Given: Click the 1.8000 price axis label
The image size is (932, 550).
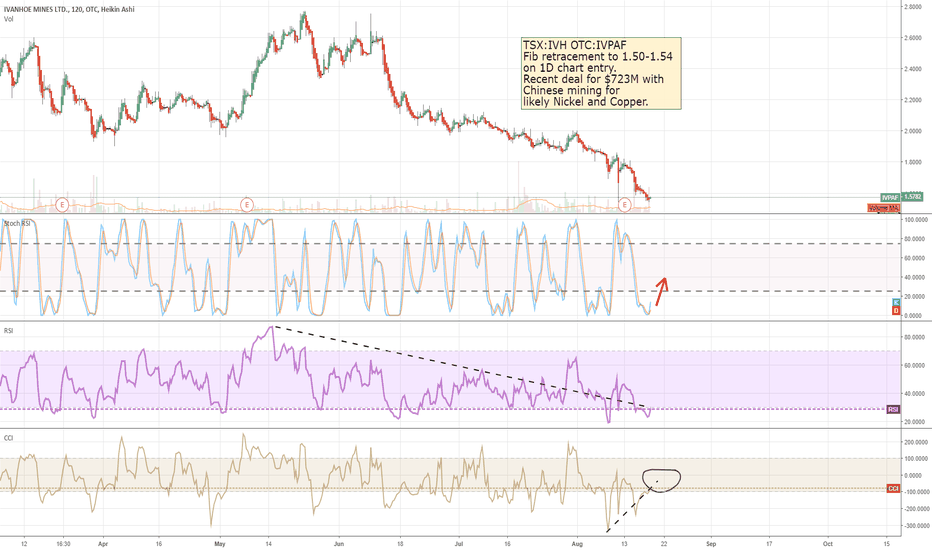Looking at the screenshot, I should (x=913, y=162).
